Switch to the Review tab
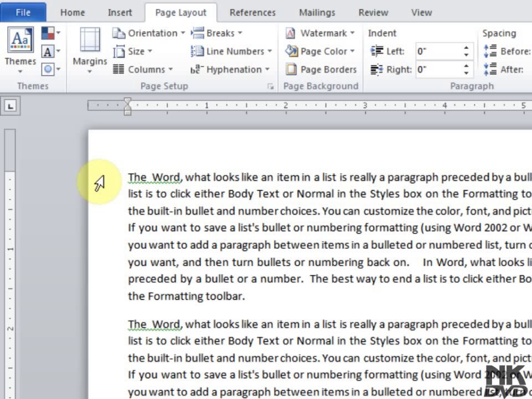Screen dimensions: 532x399 tap(373, 13)
